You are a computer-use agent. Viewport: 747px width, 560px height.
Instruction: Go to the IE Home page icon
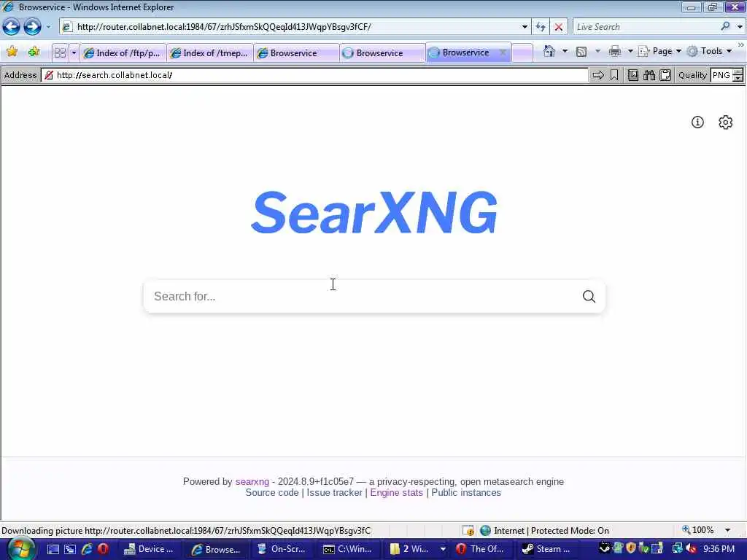549,51
